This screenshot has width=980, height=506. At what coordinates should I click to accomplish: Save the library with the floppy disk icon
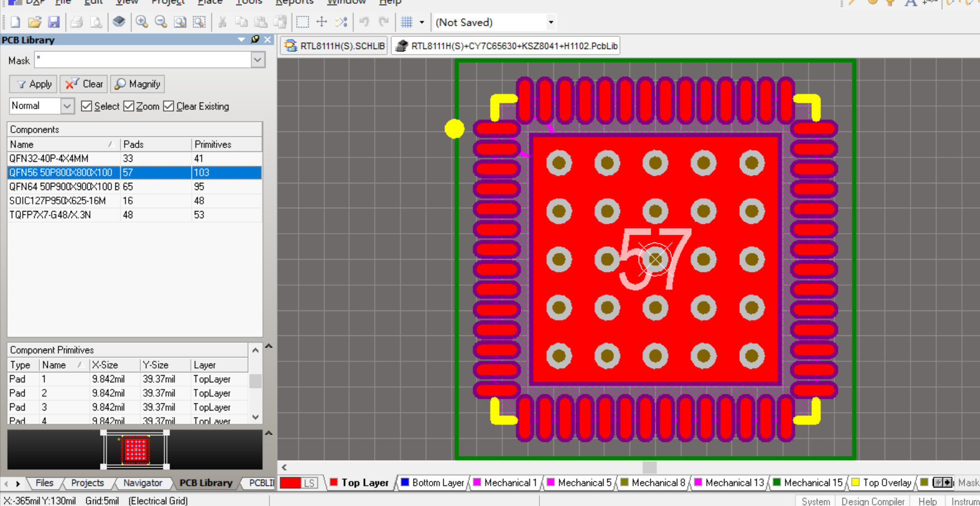click(x=54, y=22)
